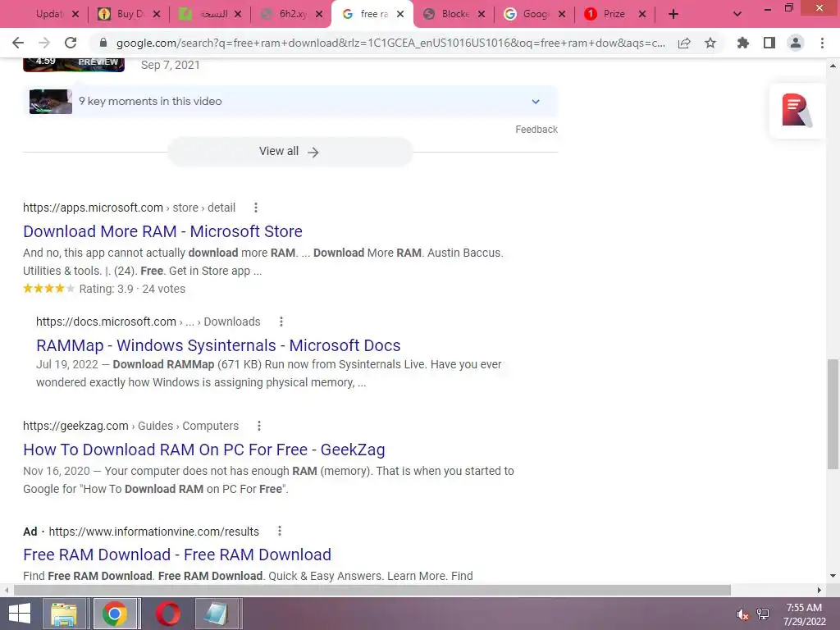The height and width of the screenshot is (630, 840).
Task: Open the red R extension floating icon
Action: [x=797, y=111]
